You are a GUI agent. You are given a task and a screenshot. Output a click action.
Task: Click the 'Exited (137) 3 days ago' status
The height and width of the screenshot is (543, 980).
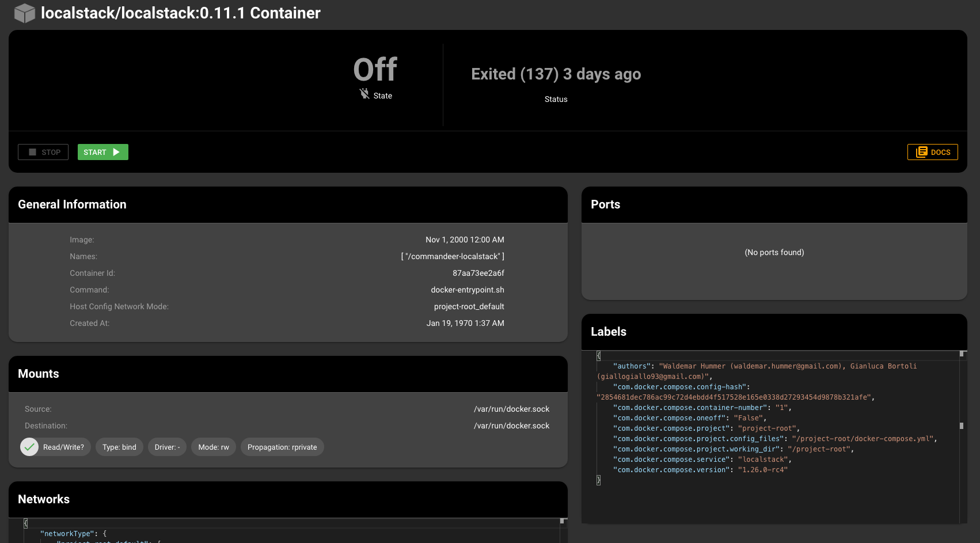556,74
